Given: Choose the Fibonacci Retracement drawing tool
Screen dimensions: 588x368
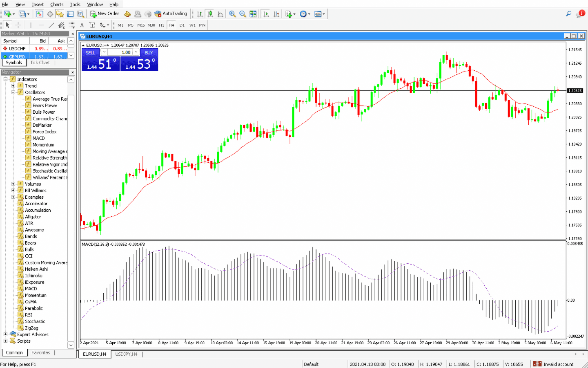Looking at the screenshot, I should pos(71,25).
